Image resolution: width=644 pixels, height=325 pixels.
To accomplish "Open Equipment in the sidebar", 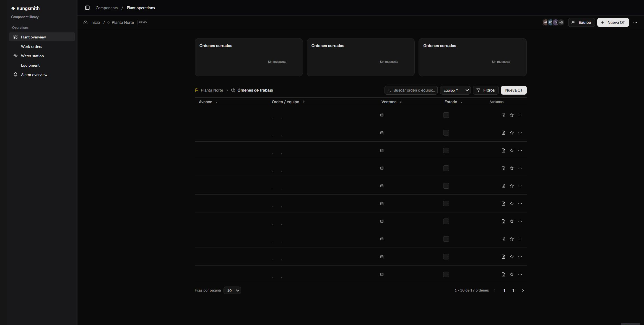I will click(42, 65).
